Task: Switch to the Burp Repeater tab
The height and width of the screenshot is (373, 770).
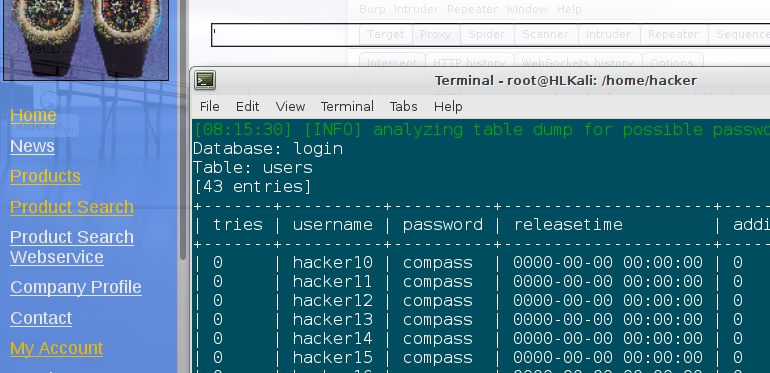Action: [x=673, y=34]
